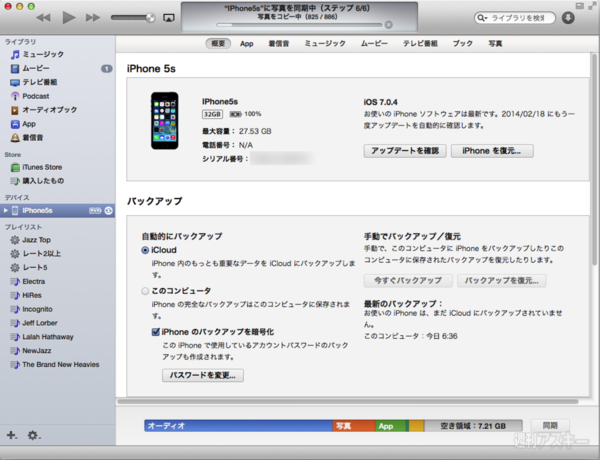Viewport: 600px width, 460px height.
Task: Select the iPhone5s device in sidebar
Action: (57, 210)
